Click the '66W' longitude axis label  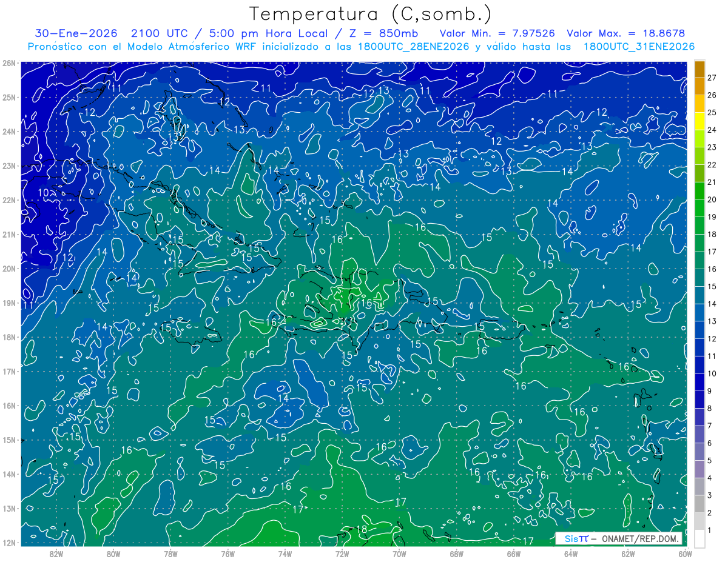click(x=514, y=553)
